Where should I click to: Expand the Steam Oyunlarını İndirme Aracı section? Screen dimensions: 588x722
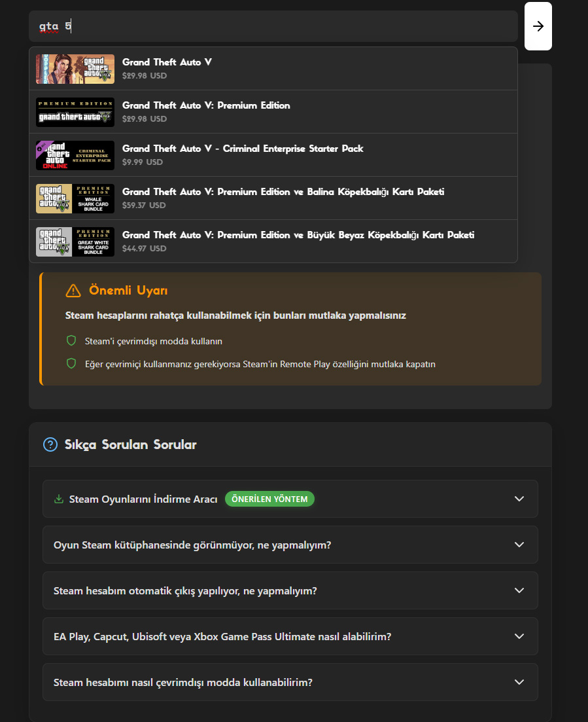519,499
